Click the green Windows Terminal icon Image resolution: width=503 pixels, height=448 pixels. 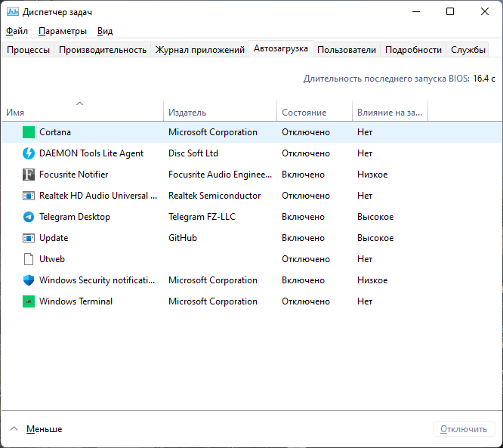tap(29, 301)
